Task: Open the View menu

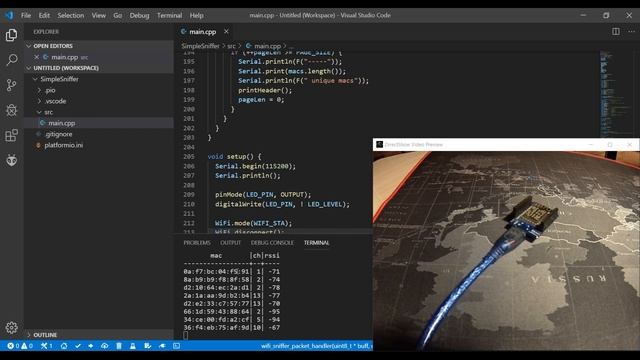Action: tap(98, 15)
